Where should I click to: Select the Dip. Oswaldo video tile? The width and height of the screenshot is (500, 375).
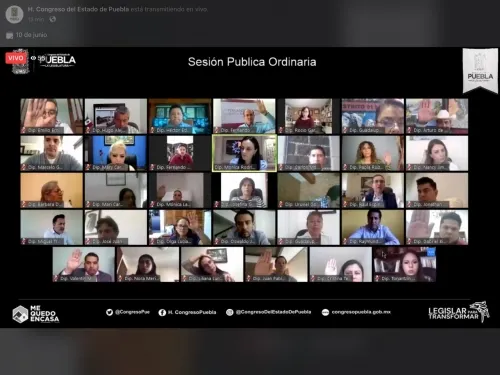(x=244, y=227)
